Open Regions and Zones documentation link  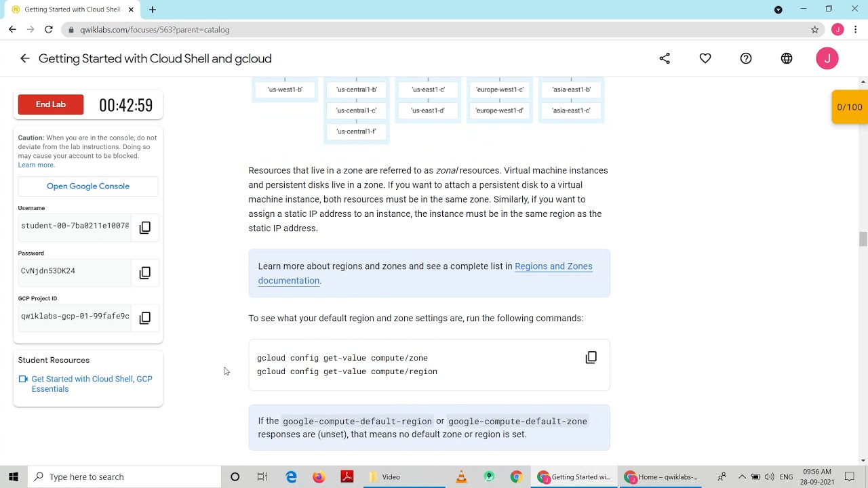[425, 273]
